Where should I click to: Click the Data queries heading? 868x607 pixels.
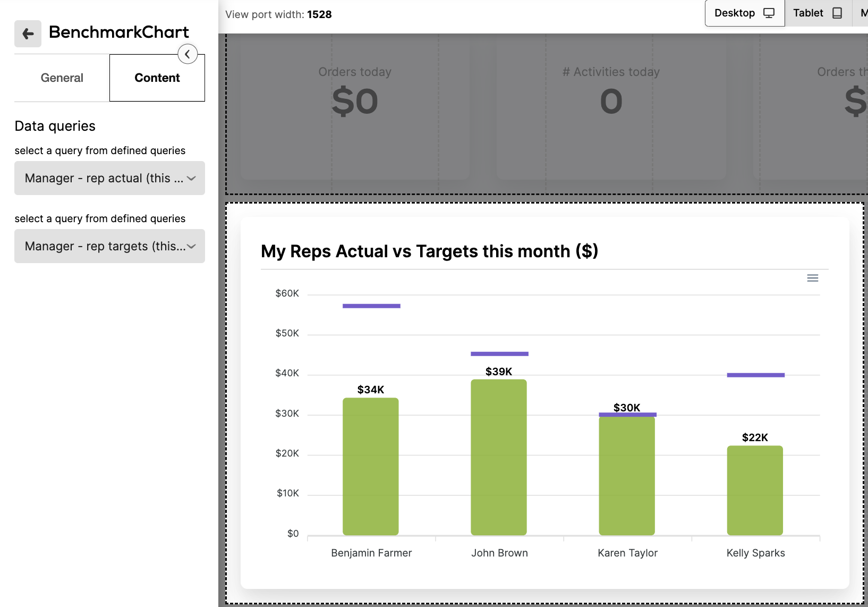(x=55, y=126)
